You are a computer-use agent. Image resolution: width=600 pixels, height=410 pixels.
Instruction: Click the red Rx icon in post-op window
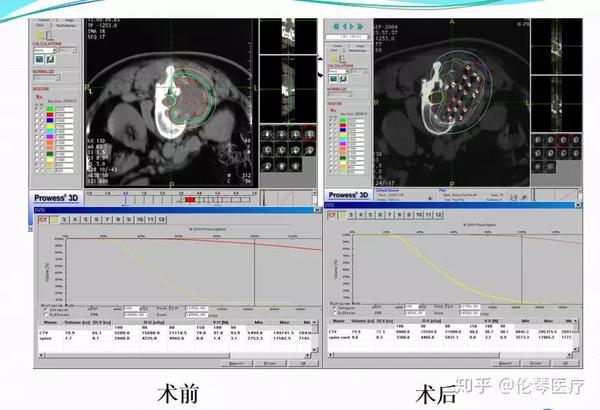(333, 111)
